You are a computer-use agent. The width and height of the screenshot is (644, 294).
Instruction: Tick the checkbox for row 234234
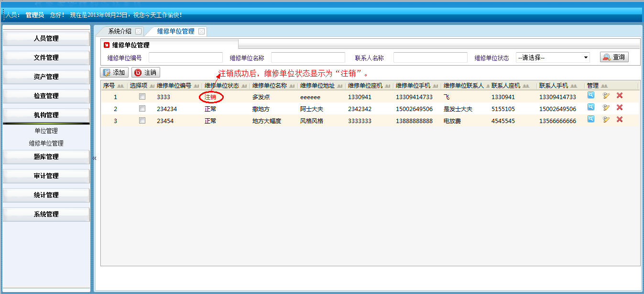point(142,109)
